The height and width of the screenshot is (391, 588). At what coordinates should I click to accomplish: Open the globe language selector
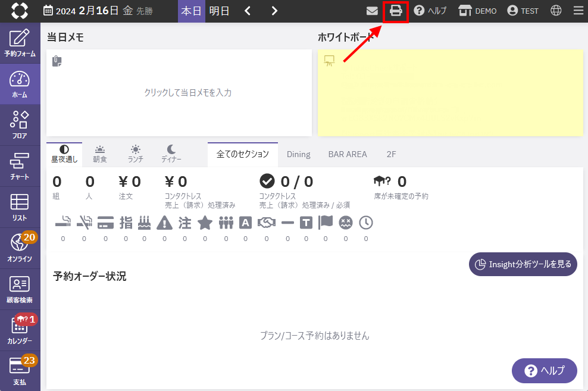click(x=556, y=11)
